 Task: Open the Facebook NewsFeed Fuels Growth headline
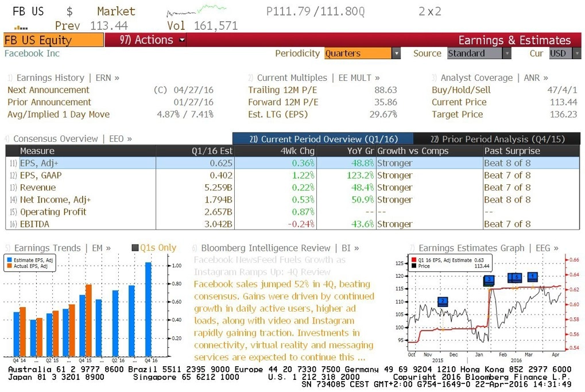[x=269, y=266]
